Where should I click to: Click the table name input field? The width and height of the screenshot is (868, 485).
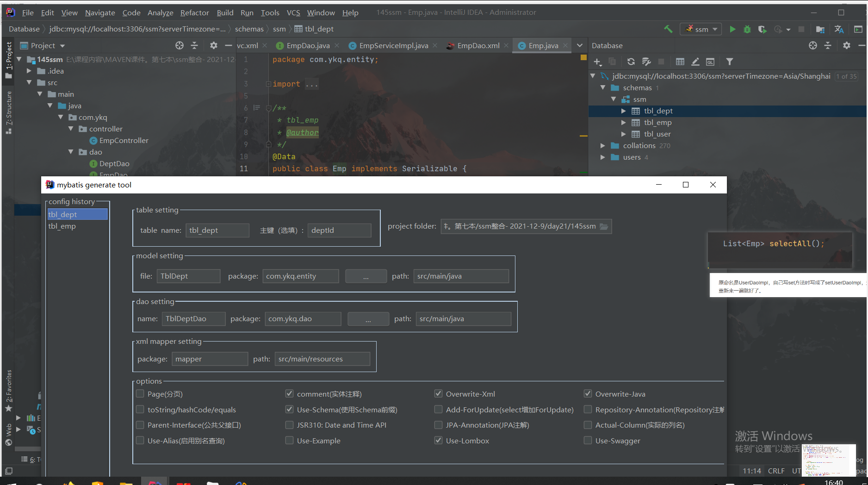(x=217, y=230)
